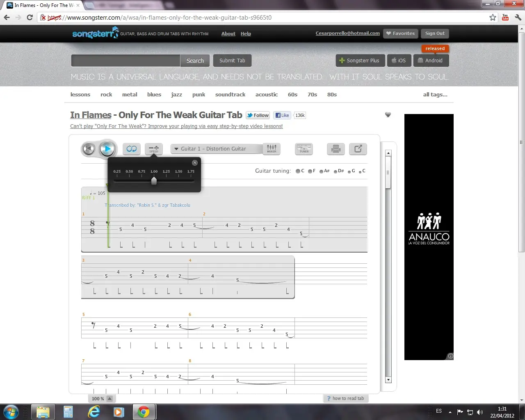Click the rewind to start button
The image size is (525, 420).
click(x=89, y=149)
